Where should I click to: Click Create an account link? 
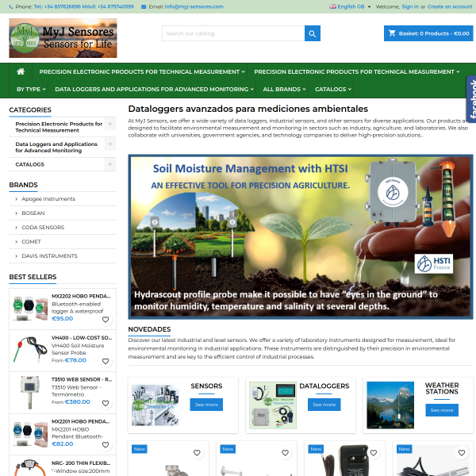tap(450, 6)
